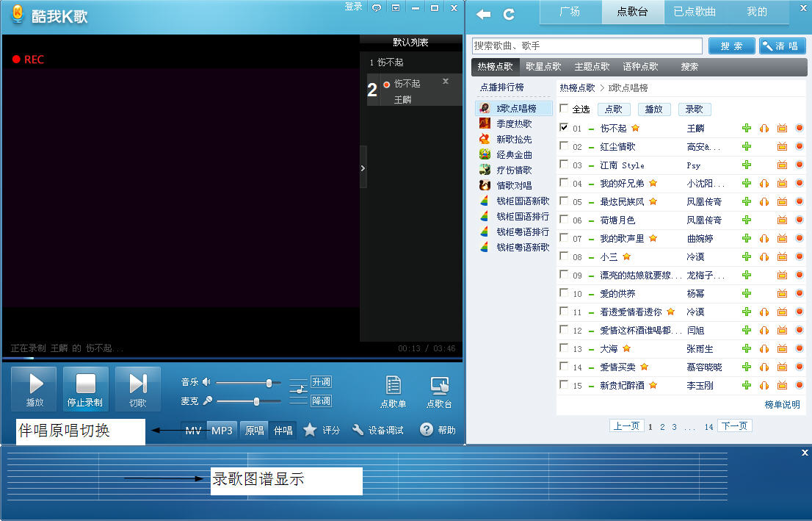Check the 全选 select-all checkbox
812x521 pixels.
564,109
